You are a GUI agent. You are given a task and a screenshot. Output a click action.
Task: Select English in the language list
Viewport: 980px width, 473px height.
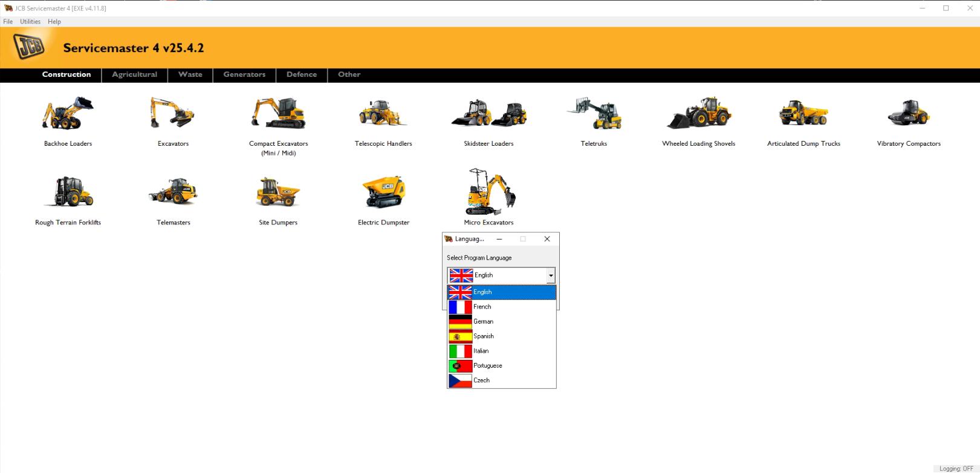502,292
